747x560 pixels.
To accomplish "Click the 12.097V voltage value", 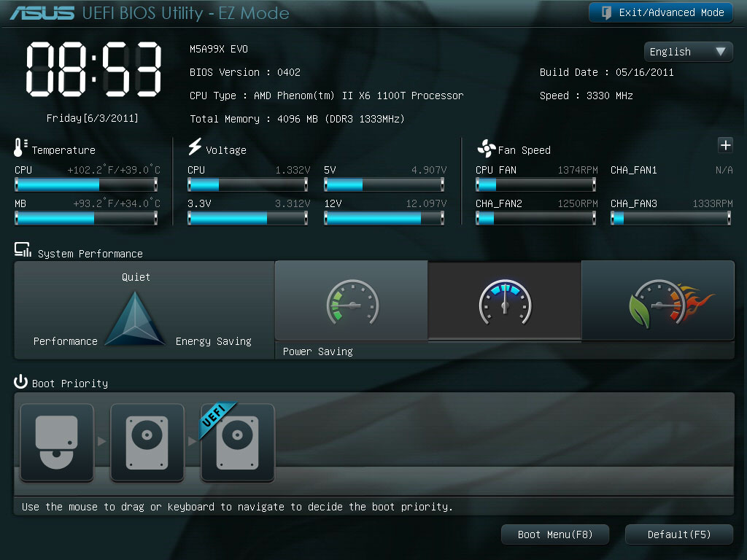I will [426, 204].
